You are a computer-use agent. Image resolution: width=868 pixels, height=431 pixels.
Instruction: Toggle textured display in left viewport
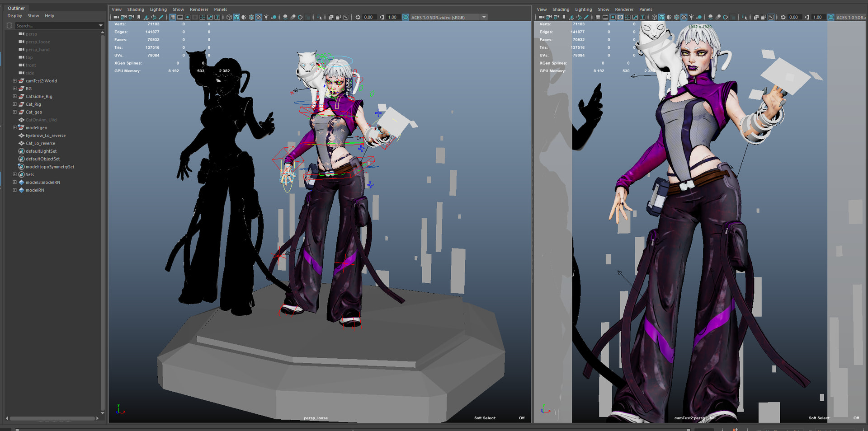point(259,17)
